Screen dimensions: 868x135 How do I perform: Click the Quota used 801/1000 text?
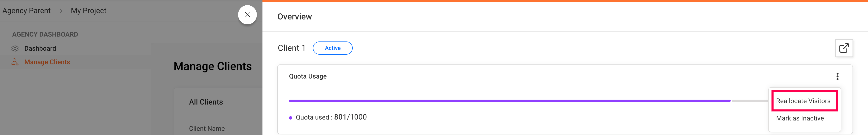[x=331, y=117]
